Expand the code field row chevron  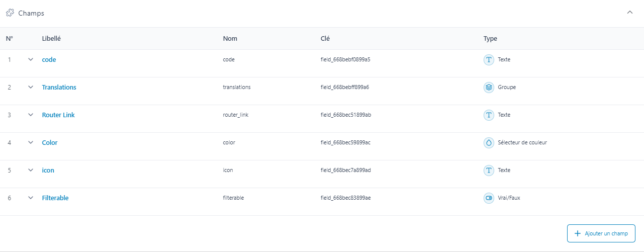(x=31, y=59)
